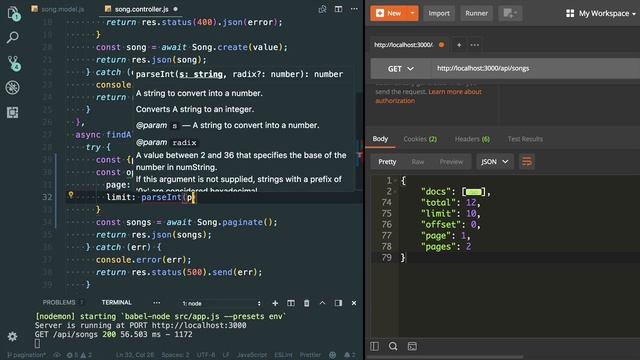
Task: Open the VS Code Manage gear icon
Action: [x=13, y=336]
